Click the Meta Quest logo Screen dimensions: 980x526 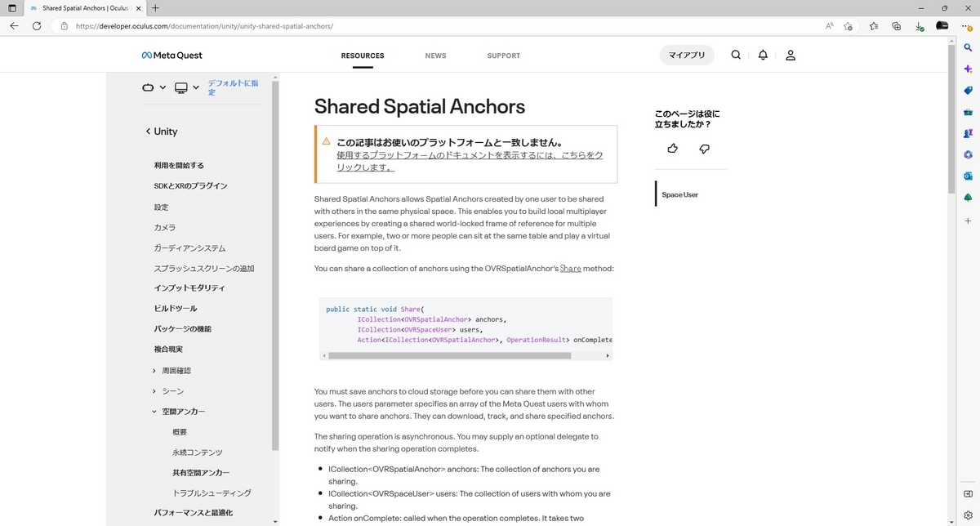pos(171,55)
